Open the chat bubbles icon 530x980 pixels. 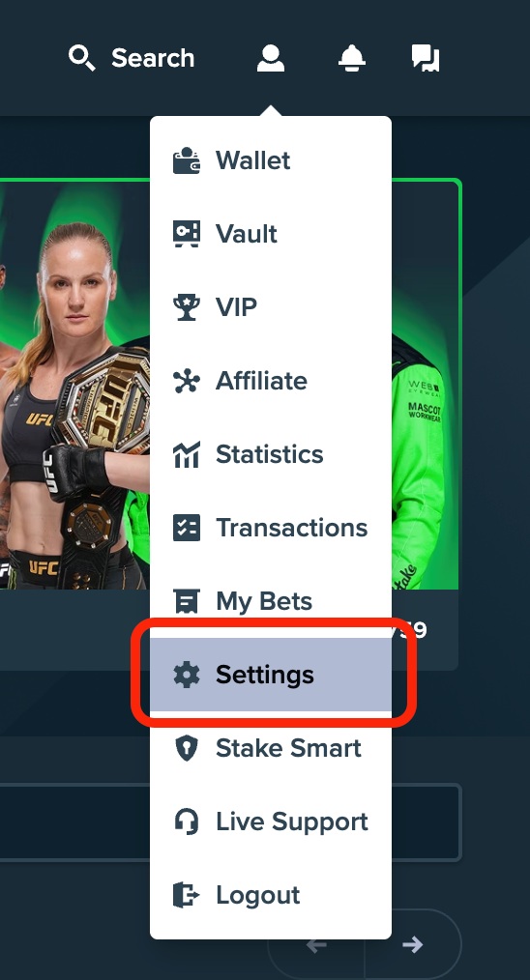426,58
